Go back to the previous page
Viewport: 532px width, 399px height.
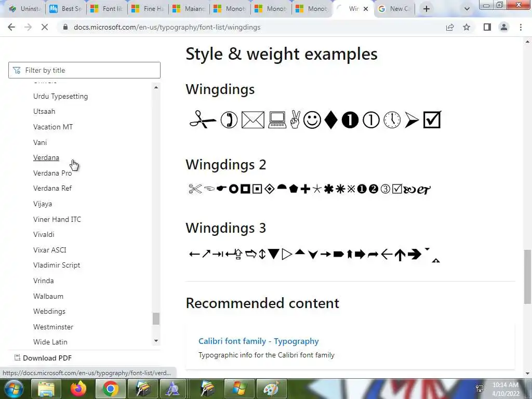[x=11, y=27]
